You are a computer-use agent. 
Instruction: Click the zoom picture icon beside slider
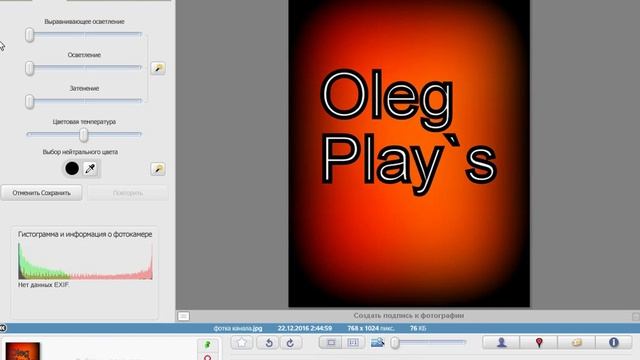pyautogui.click(x=378, y=342)
